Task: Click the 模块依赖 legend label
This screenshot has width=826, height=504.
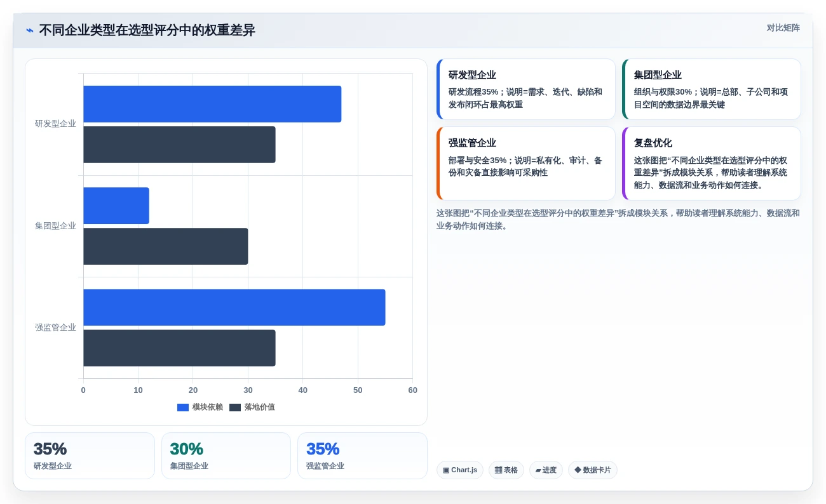Action: tap(208, 408)
